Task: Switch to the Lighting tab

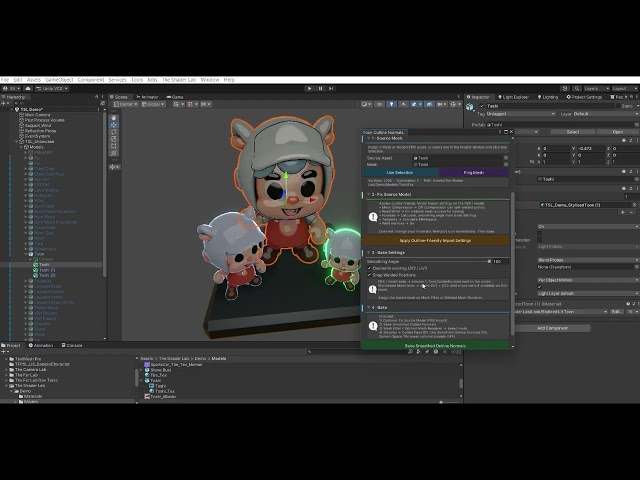Action: pyautogui.click(x=547, y=97)
